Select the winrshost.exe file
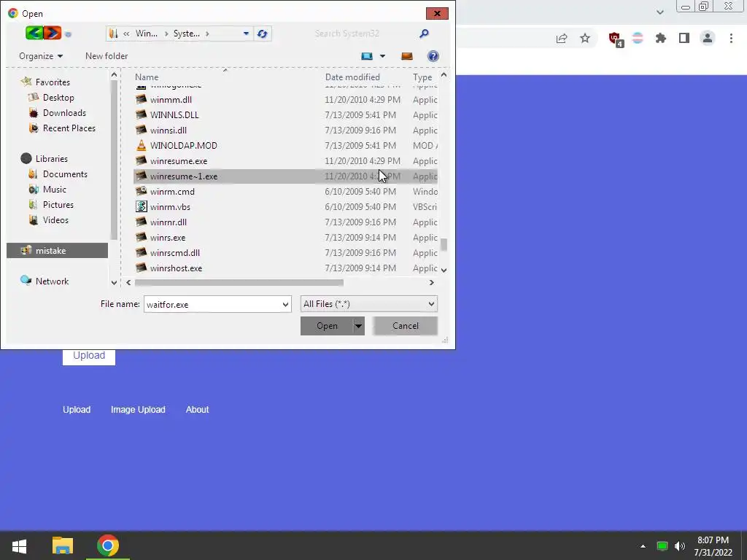Viewport: 747px width, 560px height. click(x=285, y=268)
